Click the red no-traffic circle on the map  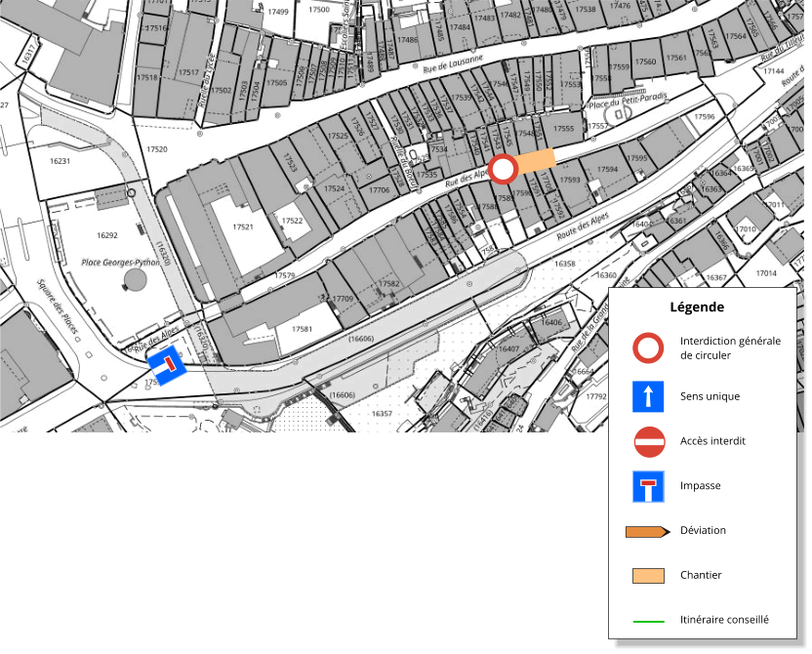(503, 170)
